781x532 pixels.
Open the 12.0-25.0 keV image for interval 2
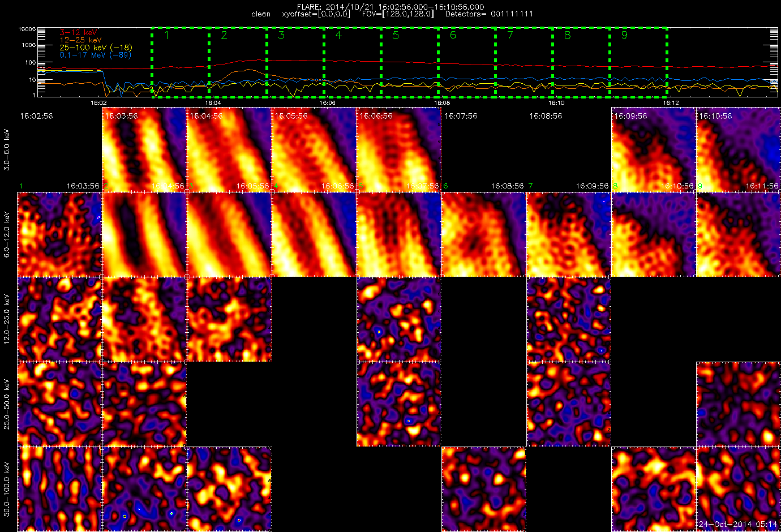point(144,319)
